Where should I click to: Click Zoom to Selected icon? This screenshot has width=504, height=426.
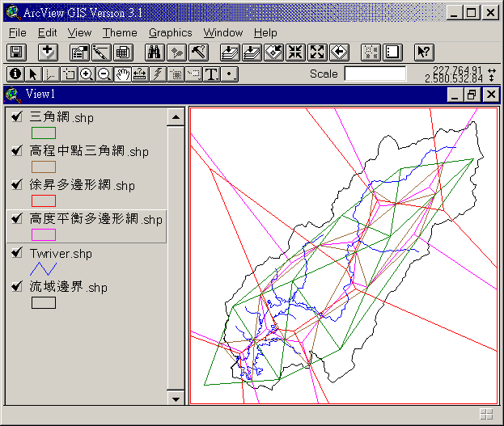coord(274,53)
